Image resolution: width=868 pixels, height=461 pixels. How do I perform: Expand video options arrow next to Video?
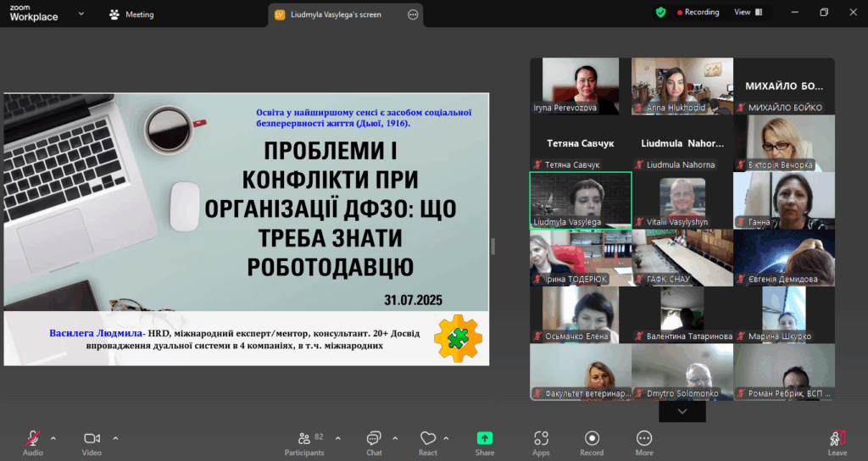coord(115,438)
